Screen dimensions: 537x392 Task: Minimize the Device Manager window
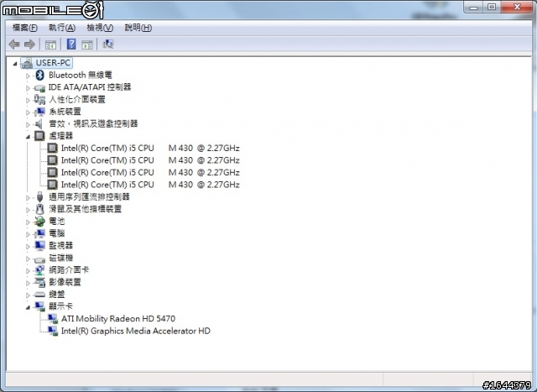473,7
